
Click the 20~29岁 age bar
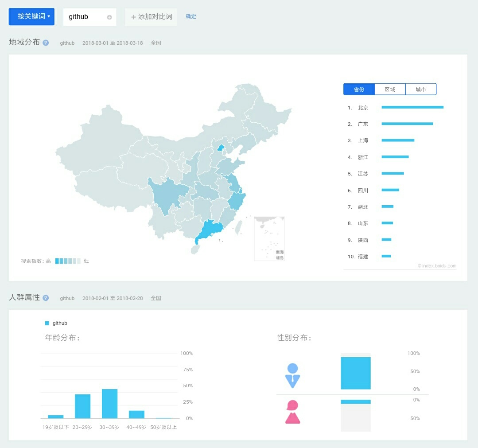pos(82,406)
